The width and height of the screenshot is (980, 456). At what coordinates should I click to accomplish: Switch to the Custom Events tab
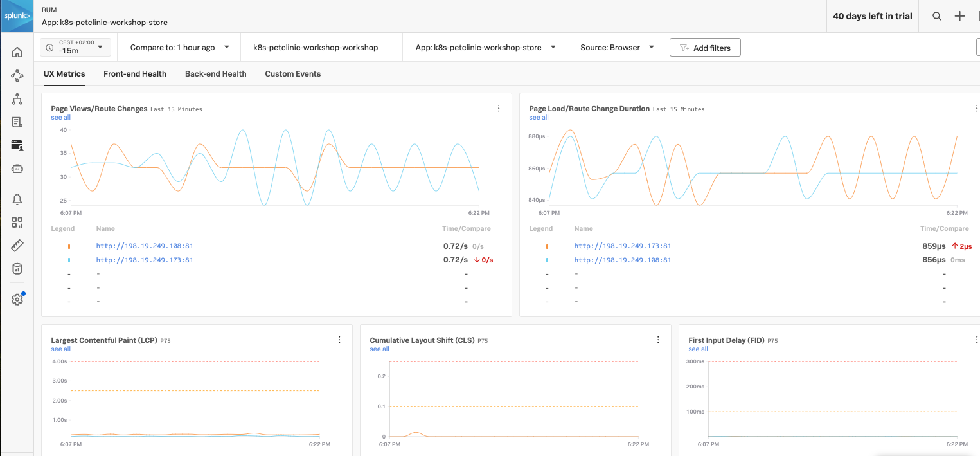(293, 74)
